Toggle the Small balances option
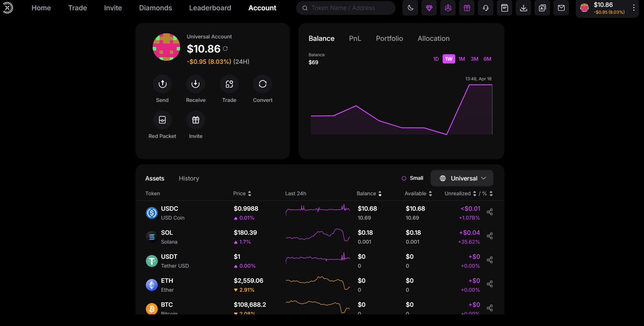 pos(412,178)
